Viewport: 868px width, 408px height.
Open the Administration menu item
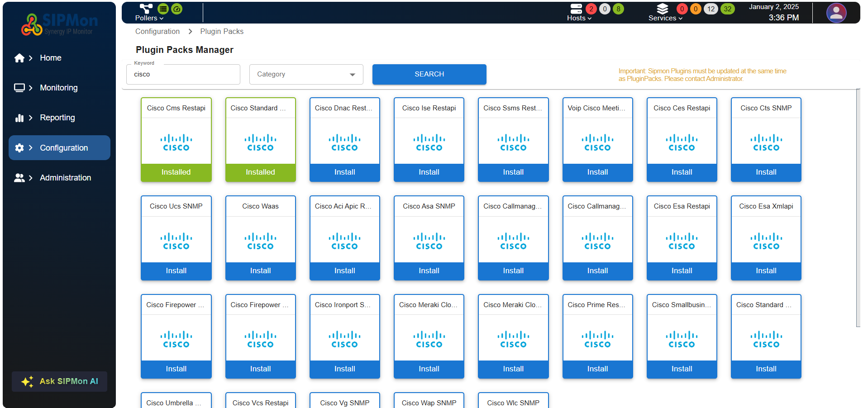click(65, 178)
